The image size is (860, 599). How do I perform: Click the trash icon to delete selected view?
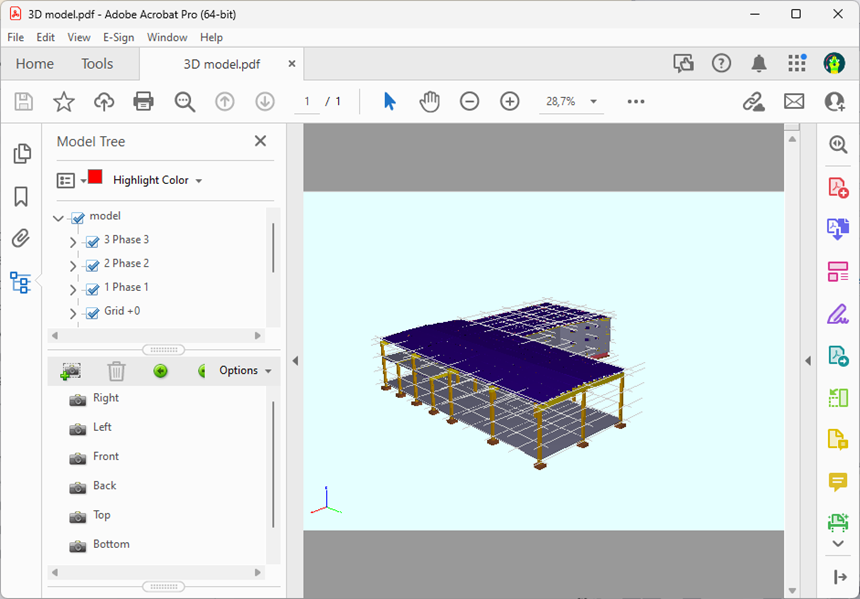[117, 371]
